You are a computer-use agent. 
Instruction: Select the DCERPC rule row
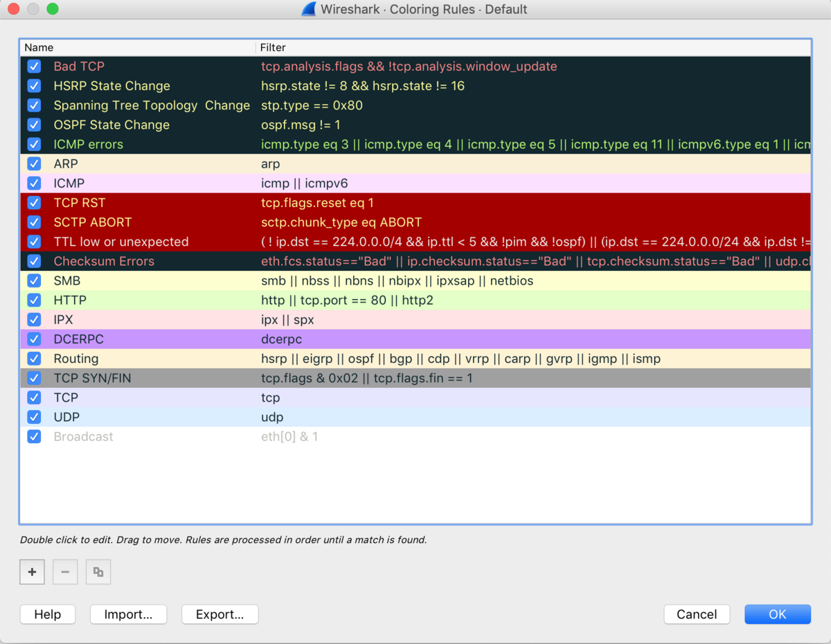138,339
